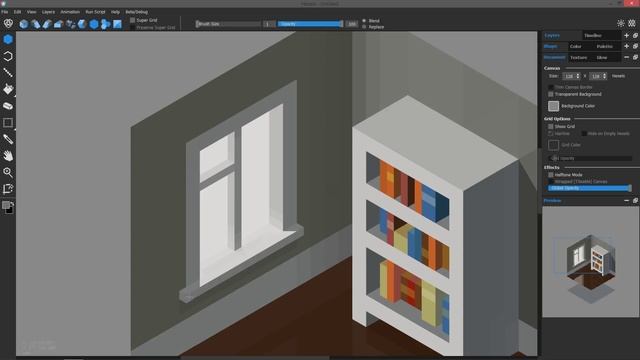
Task: Select the zoom magnifier tool
Action: 8,172
